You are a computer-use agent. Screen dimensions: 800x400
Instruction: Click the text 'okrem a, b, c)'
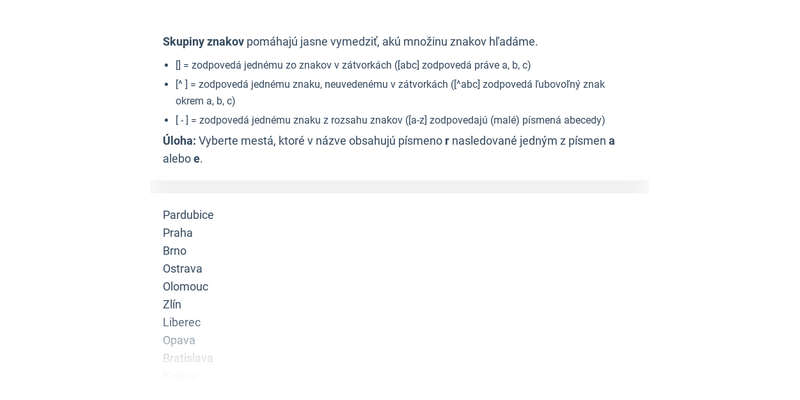tap(205, 101)
